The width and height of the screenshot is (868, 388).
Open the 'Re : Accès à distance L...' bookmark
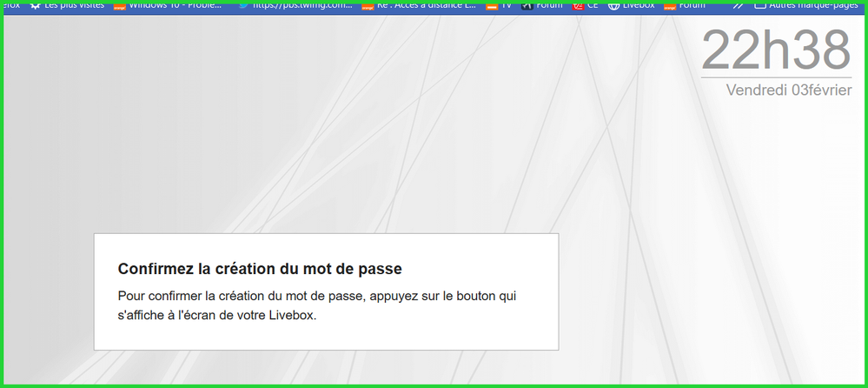(x=419, y=5)
